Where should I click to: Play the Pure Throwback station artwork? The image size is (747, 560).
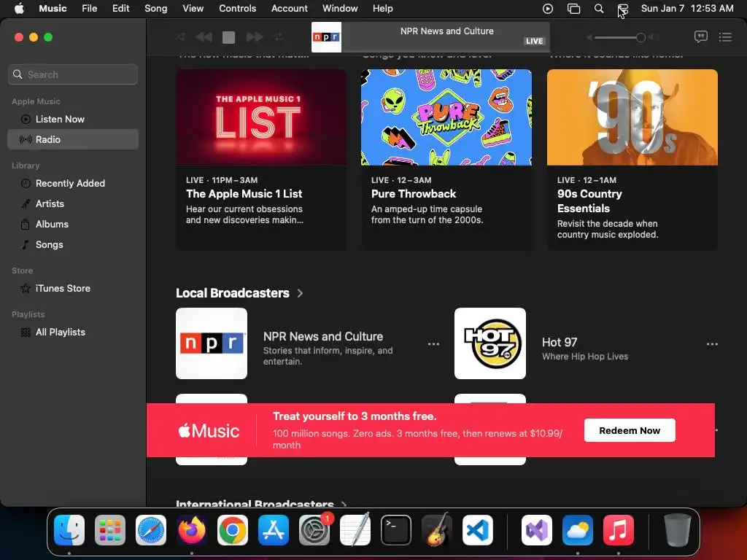(446, 117)
